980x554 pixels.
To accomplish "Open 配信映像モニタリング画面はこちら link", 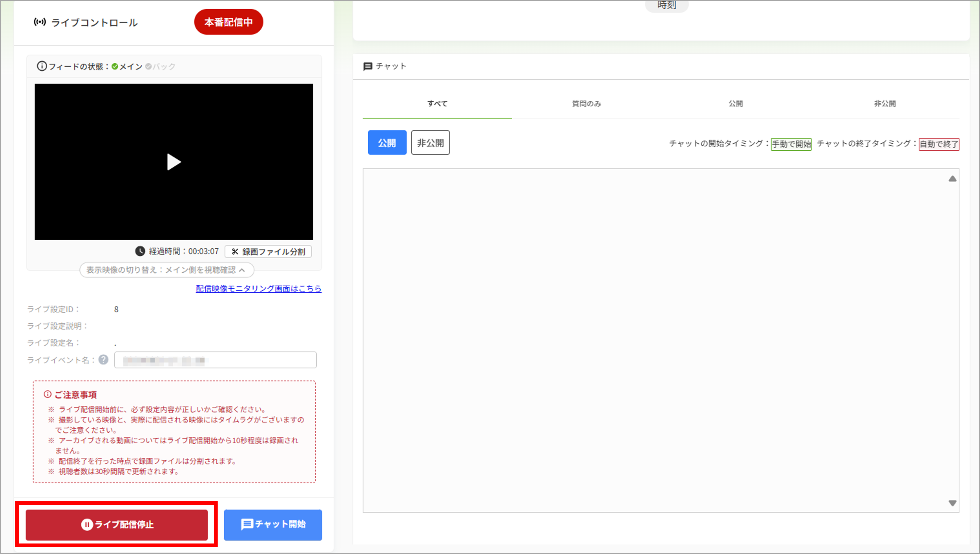I will coord(259,288).
